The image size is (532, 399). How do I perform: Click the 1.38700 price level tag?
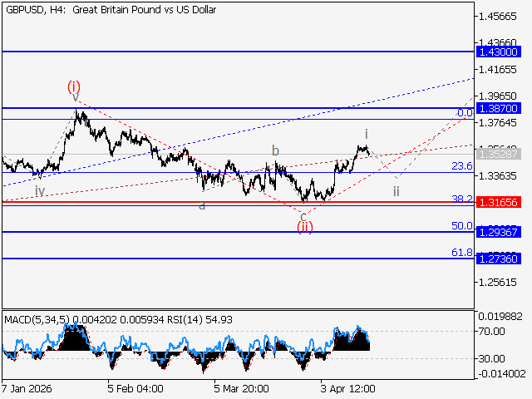499,108
